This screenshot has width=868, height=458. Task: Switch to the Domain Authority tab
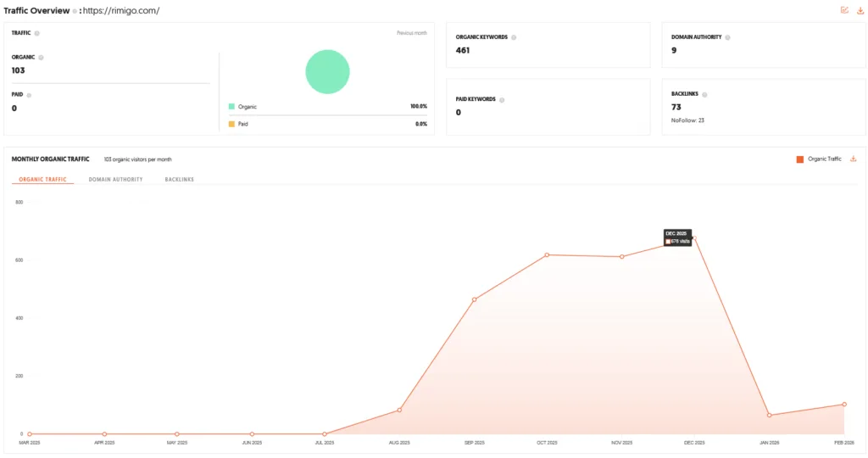click(x=115, y=180)
